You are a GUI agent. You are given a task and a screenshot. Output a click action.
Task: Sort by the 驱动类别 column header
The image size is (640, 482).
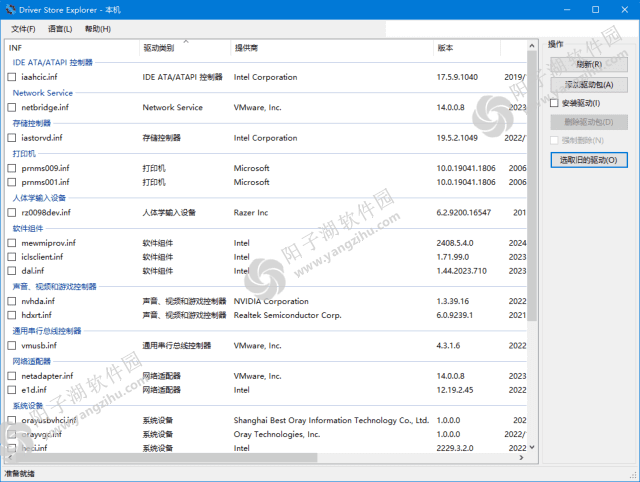click(x=185, y=48)
